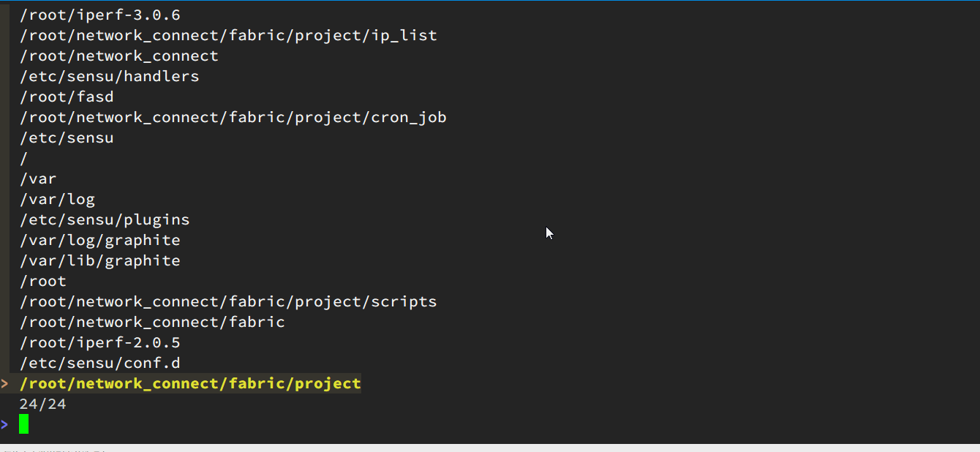Choose the cron_job project directory line
The height and width of the screenshot is (452, 980).
tap(233, 117)
